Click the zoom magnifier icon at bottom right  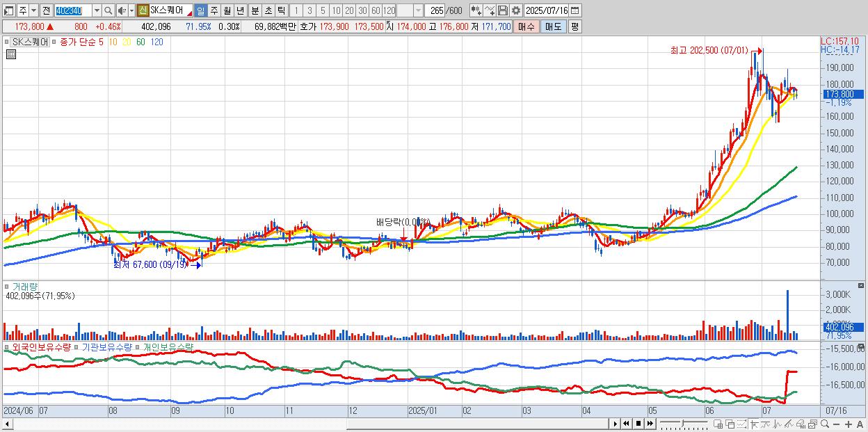[x=824, y=424]
